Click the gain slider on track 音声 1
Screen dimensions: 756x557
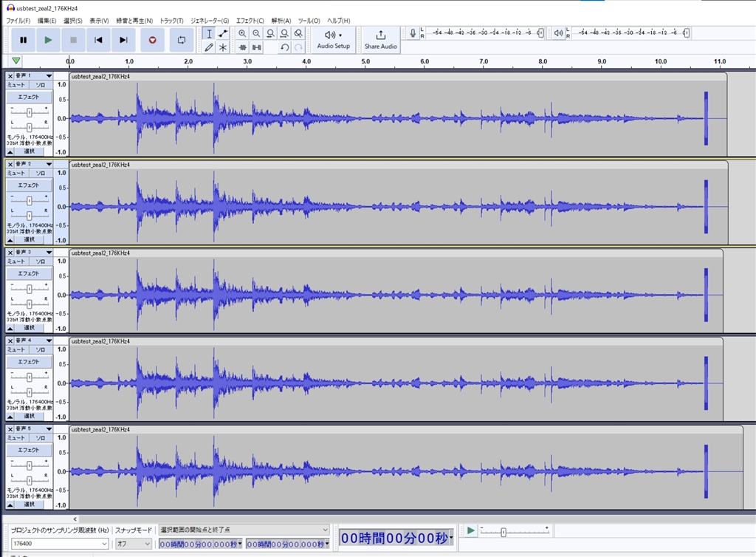click(29, 112)
